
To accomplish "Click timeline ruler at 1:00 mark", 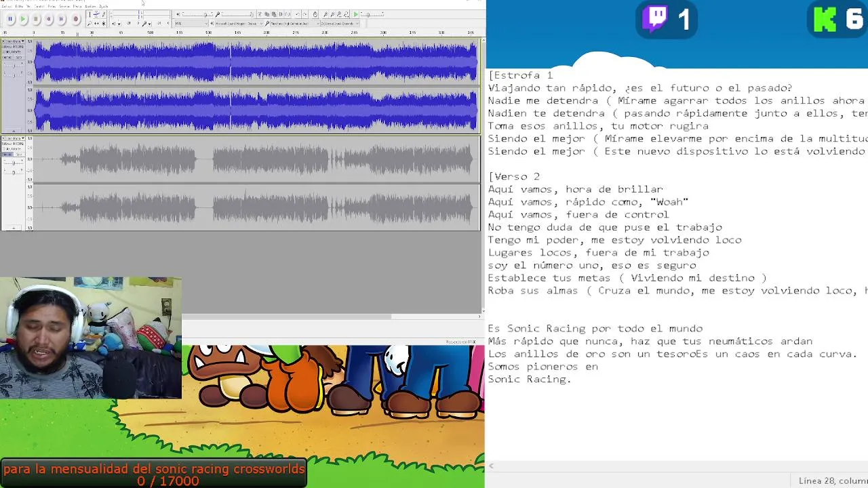I will coord(151,32).
